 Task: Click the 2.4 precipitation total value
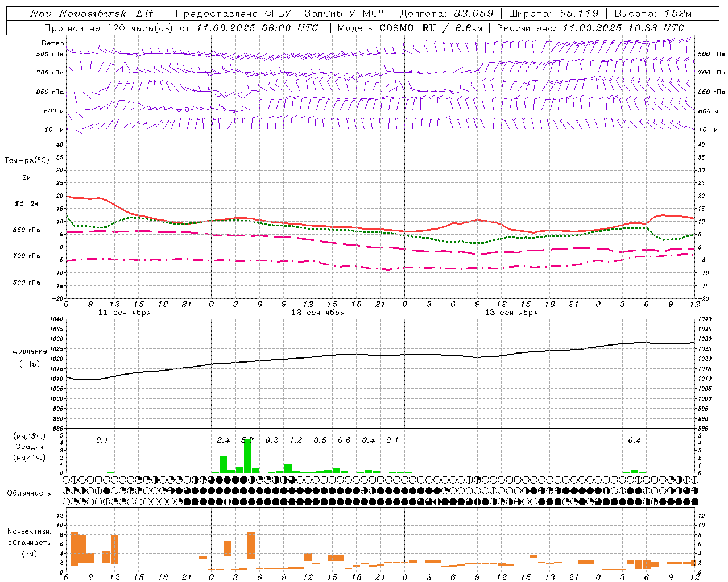coord(224,440)
